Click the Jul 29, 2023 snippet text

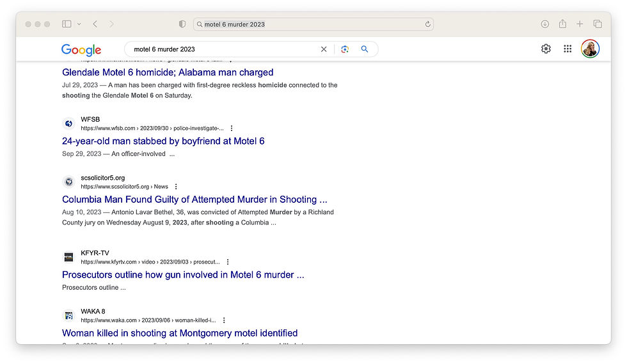point(200,90)
